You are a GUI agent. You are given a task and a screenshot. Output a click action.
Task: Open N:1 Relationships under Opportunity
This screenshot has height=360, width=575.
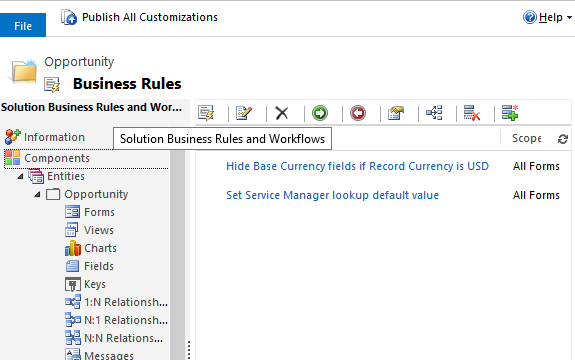tap(126, 320)
